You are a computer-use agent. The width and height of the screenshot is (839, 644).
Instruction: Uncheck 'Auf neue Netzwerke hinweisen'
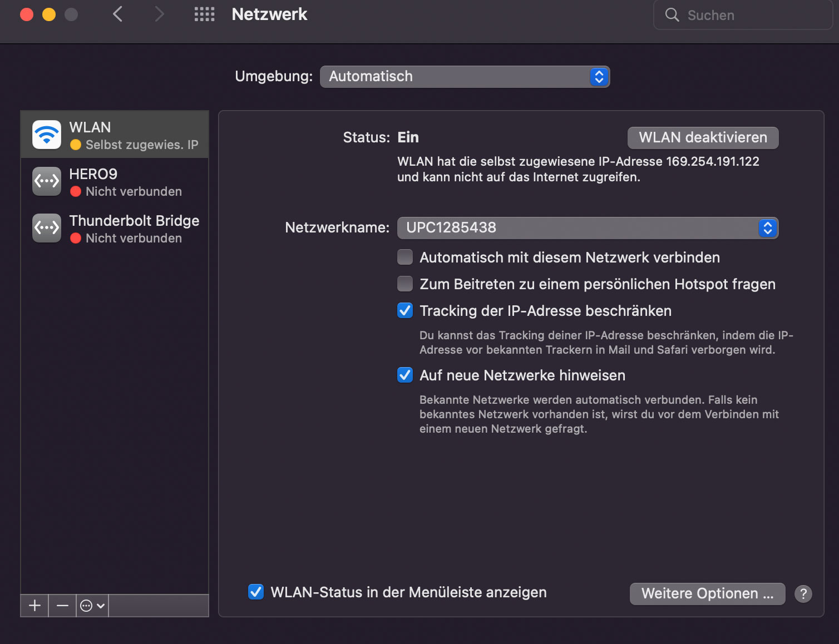click(x=405, y=375)
